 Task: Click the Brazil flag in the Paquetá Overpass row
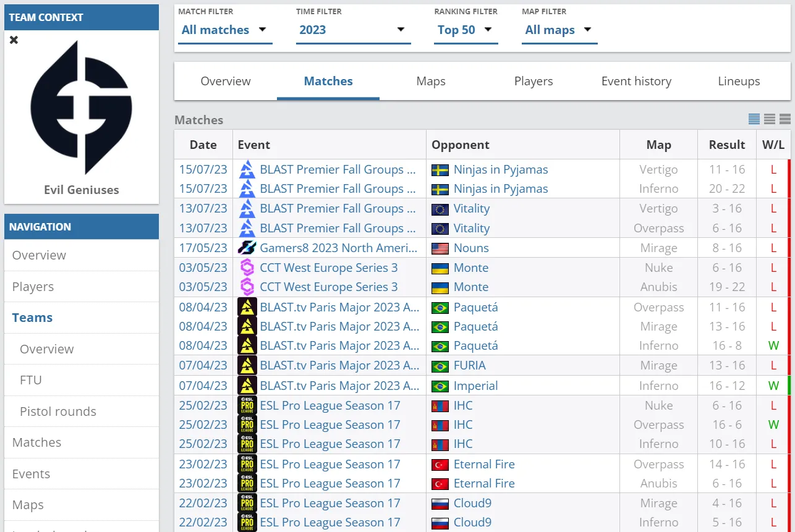[440, 308]
